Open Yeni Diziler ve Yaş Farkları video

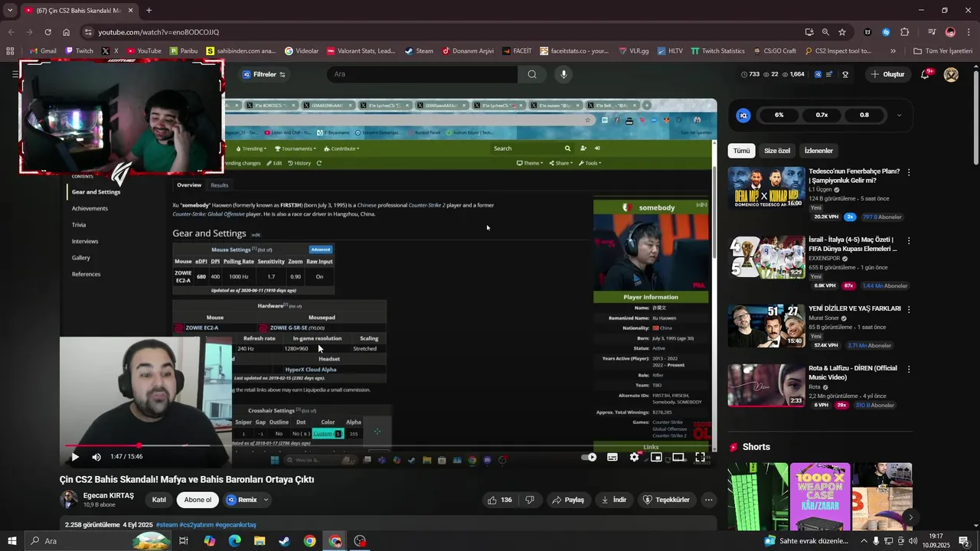pos(766,325)
